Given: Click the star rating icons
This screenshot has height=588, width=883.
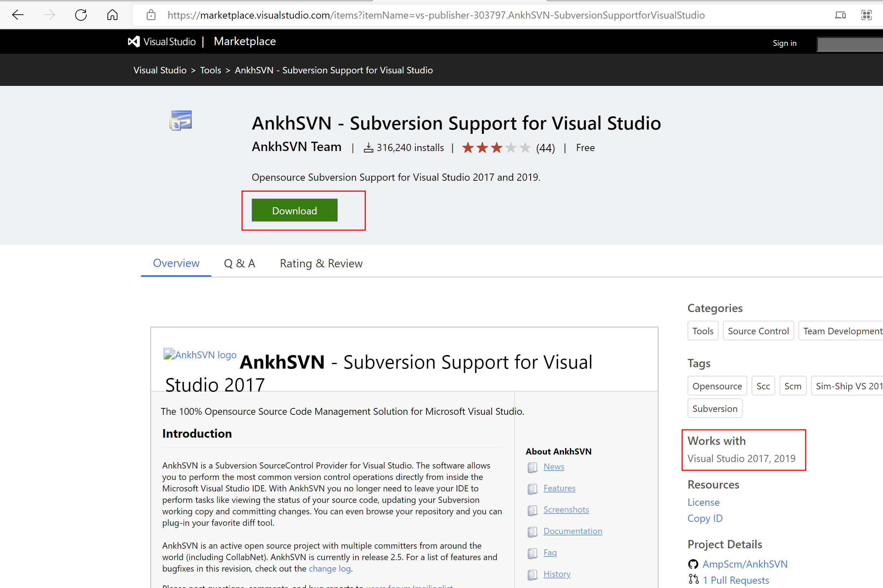Looking at the screenshot, I should pos(496,148).
